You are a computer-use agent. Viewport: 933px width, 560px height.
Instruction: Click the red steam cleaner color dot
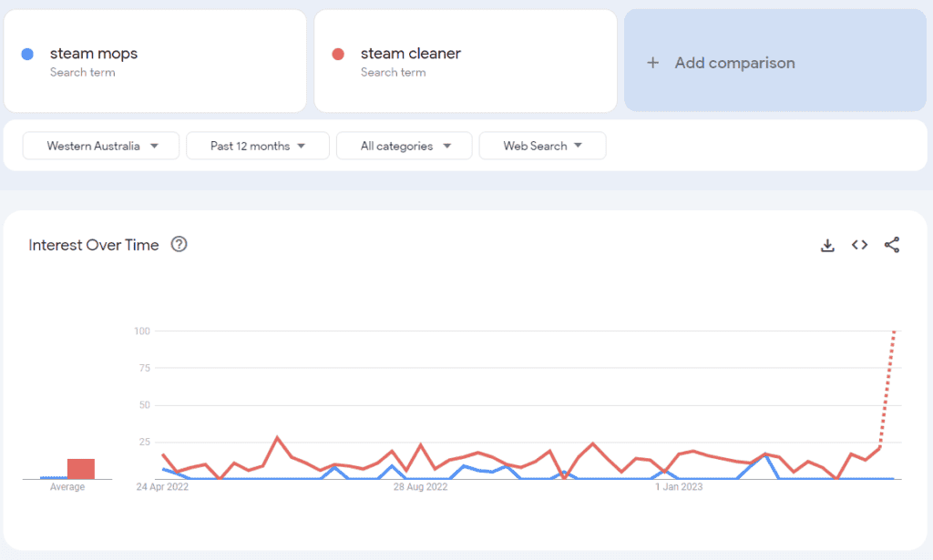[x=338, y=54]
